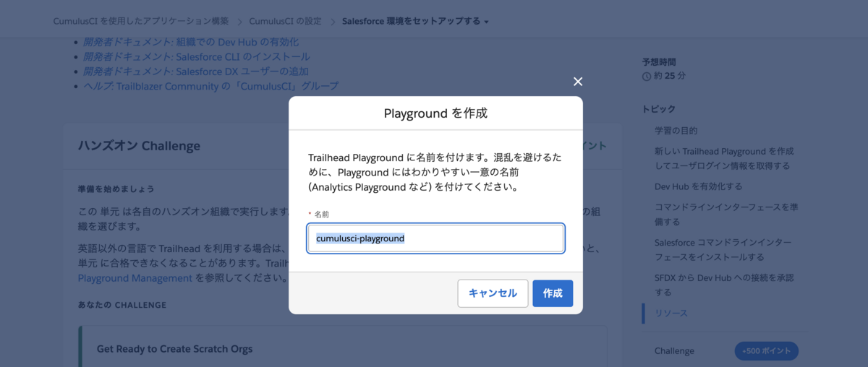This screenshot has width=868, height=367.
Task: Open Playground Management link
Action: tap(135, 277)
